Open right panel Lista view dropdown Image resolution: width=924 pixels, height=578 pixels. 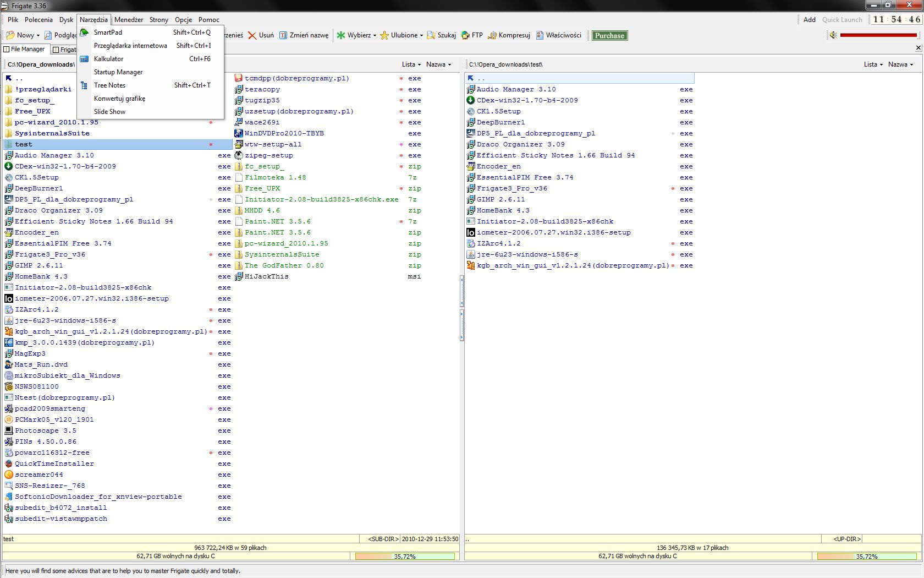(x=873, y=64)
